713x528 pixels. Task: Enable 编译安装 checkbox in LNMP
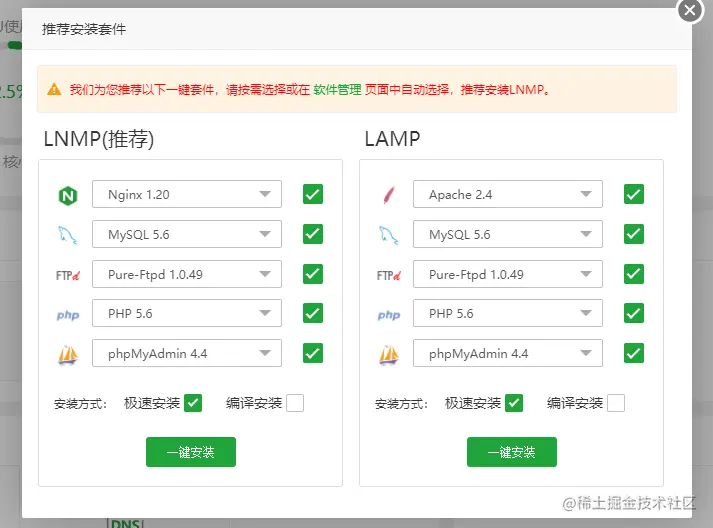tap(295, 403)
